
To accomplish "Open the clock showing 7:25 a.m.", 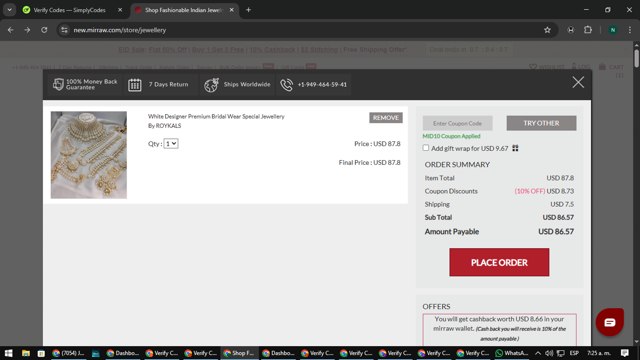I will point(599,353).
